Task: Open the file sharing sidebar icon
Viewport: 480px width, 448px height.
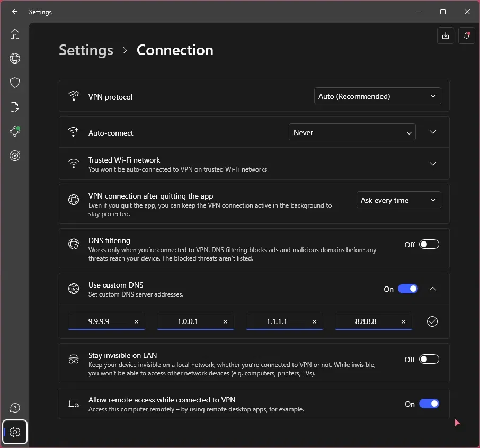Action: 15,107
